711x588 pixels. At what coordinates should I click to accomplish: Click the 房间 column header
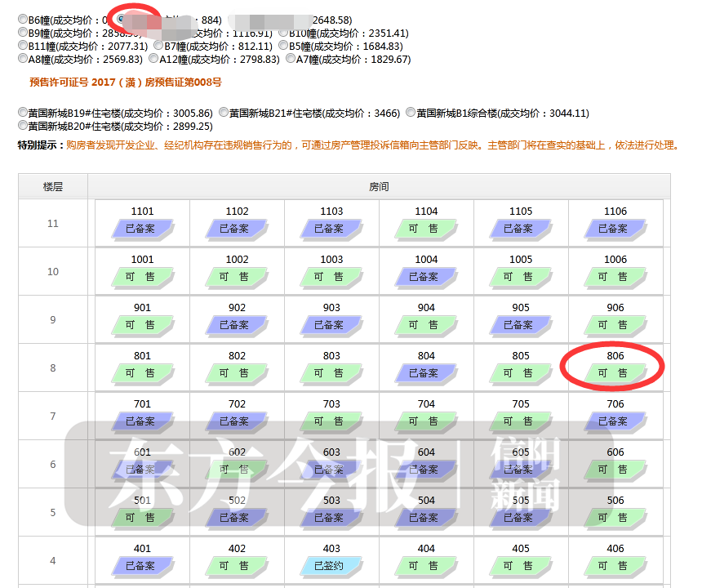click(x=378, y=187)
